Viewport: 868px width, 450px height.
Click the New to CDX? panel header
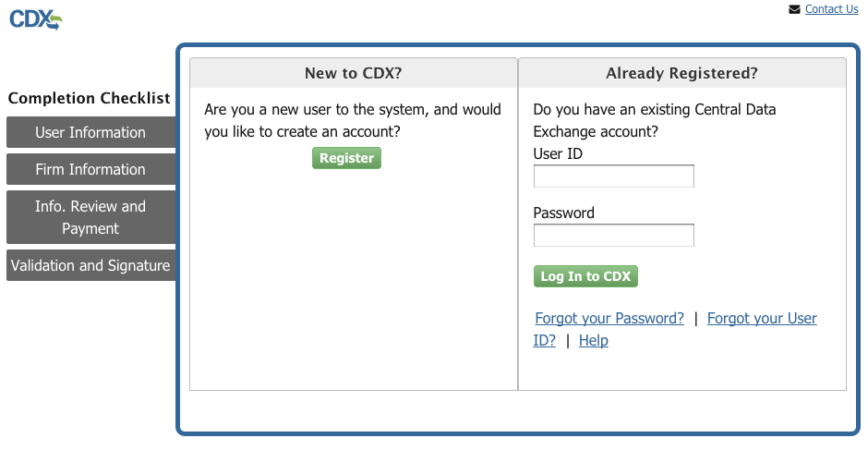pos(353,73)
